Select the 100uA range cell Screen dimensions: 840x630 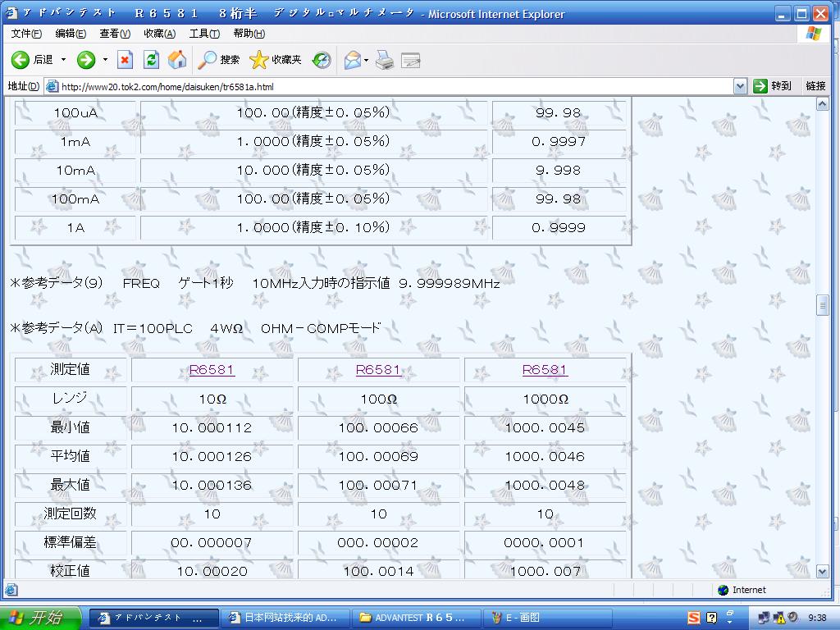pos(75,113)
